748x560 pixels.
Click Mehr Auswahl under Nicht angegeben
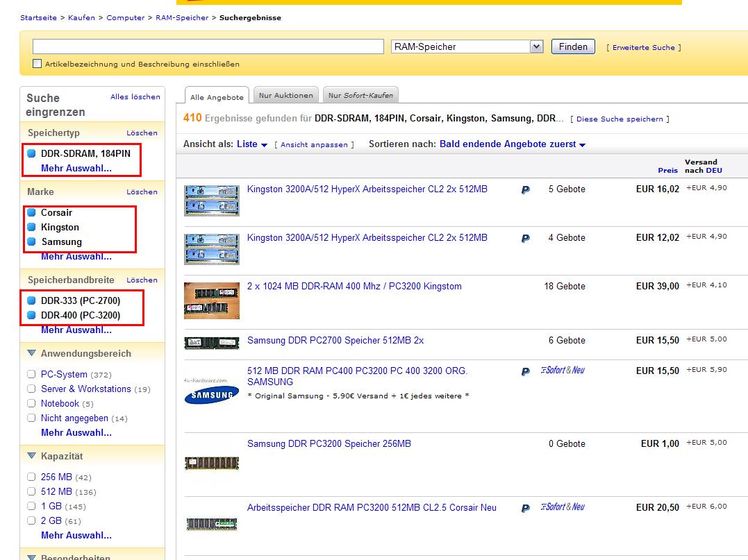(76, 433)
